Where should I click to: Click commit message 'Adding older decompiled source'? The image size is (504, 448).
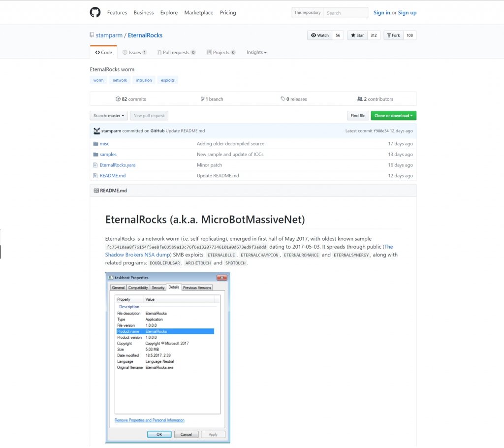pos(230,144)
